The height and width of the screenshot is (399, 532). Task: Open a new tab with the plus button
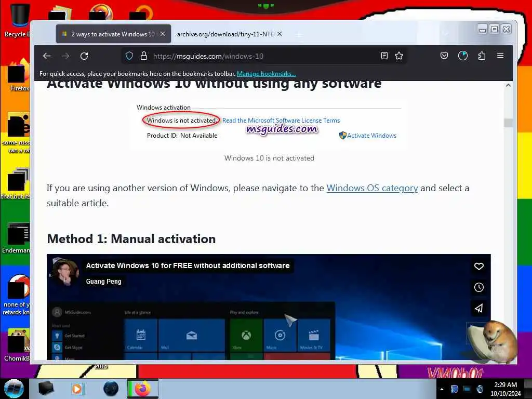[x=299, y=34]
